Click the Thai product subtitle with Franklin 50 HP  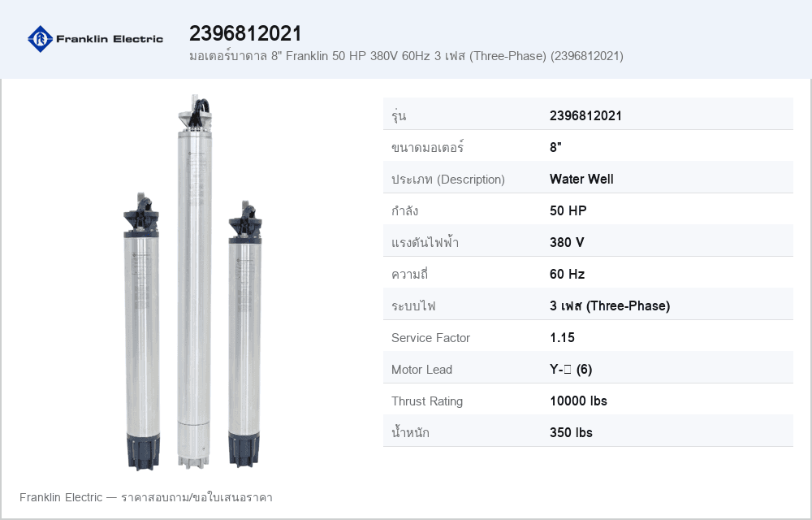(406, 56)
